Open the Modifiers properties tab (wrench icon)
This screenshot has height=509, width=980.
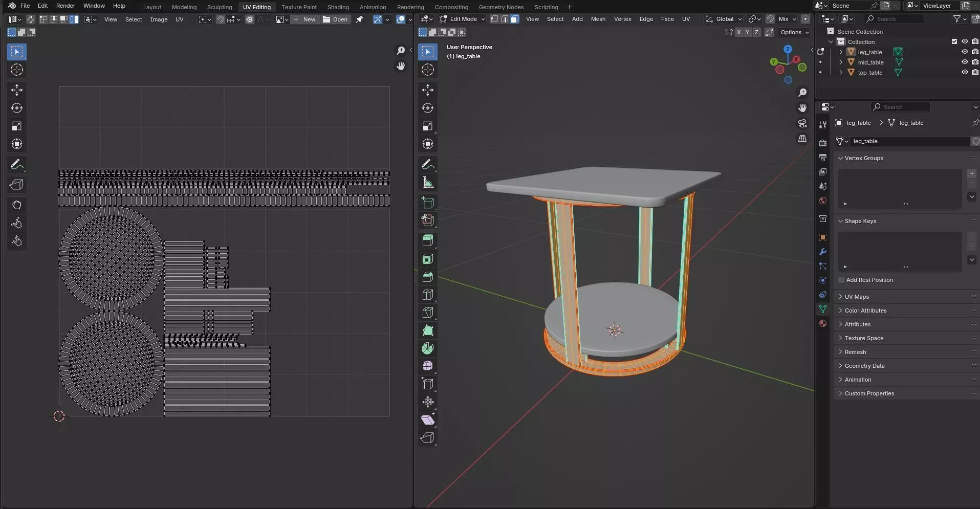point(823,252)
